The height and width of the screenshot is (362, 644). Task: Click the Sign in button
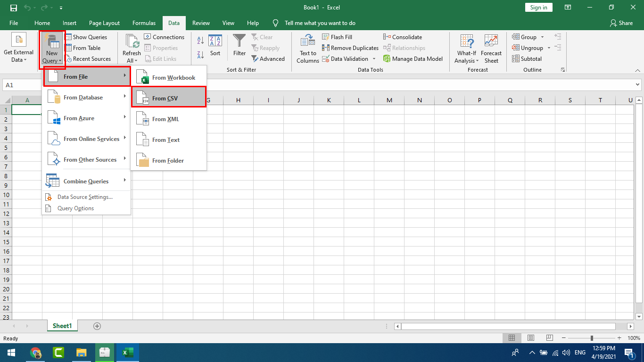click(x=538, y=8)
